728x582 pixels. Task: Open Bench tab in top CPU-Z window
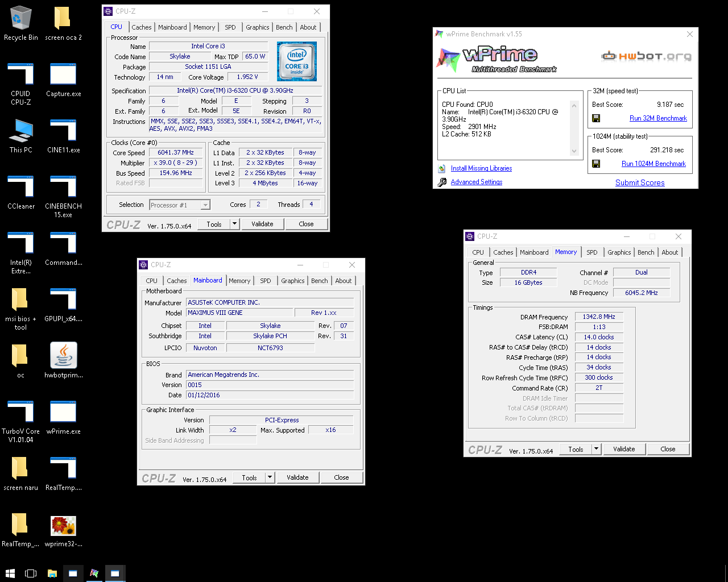284,27
